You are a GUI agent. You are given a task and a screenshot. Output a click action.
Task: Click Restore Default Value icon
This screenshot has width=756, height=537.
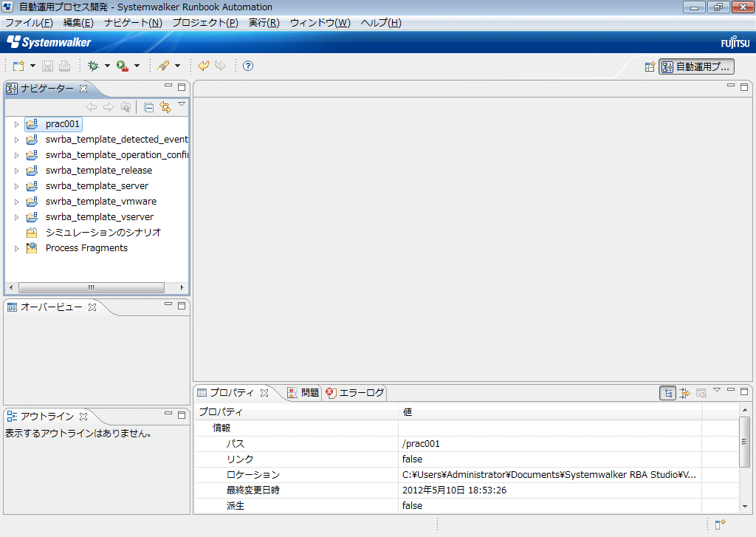701,393
